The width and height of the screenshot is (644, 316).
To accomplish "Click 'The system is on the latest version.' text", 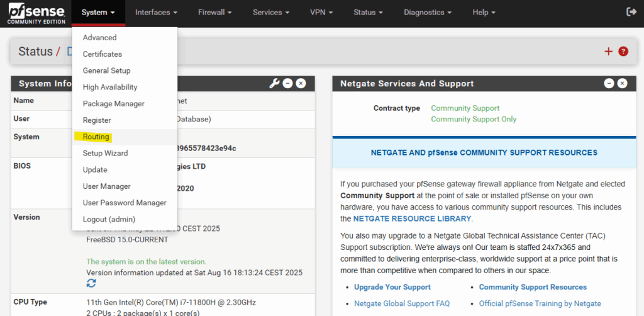I will 146,261.
